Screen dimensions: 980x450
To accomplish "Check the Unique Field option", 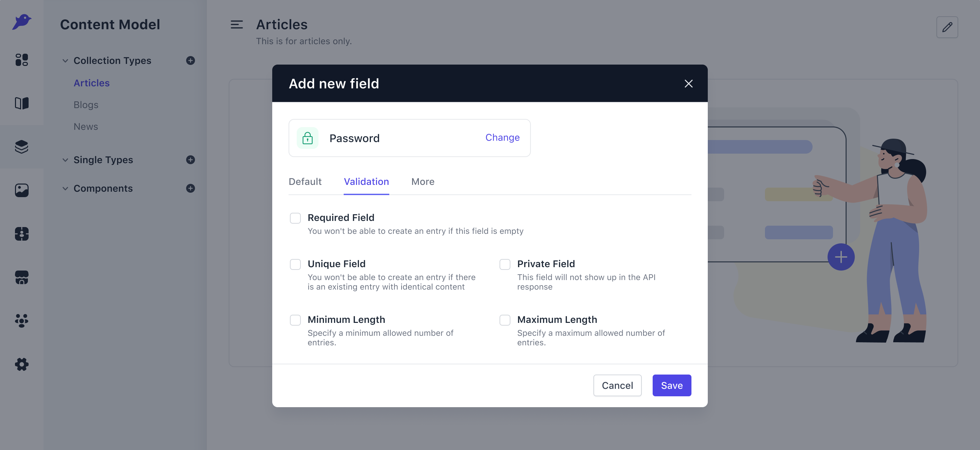I will tap(295, 264).
